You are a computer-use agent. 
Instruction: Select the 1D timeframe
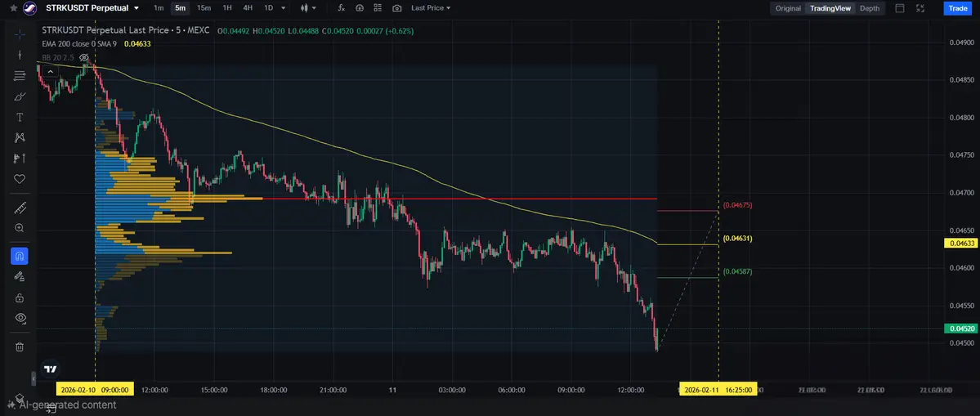pos(269,8)
